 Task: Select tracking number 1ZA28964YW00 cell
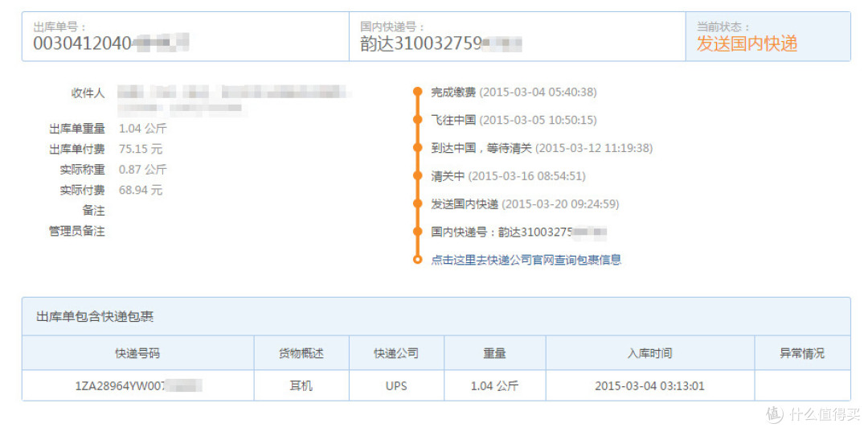pyautogui.click(x=138, y=385)
